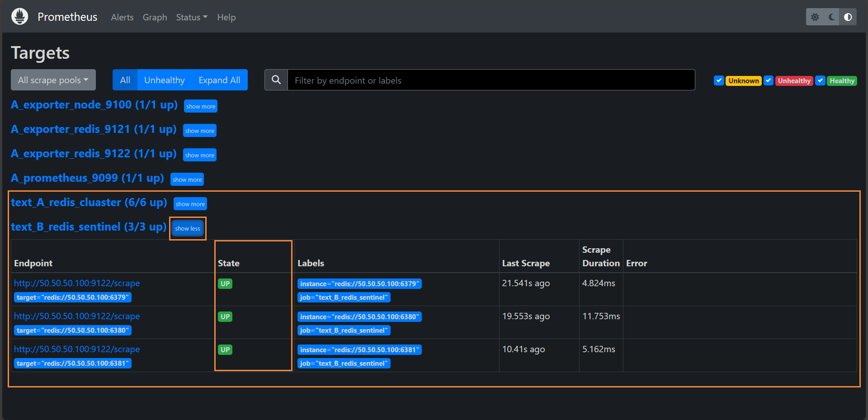Click the job label in the 6381 row
This screenshot has width=868, height=420.
click(x=344, y=363)
